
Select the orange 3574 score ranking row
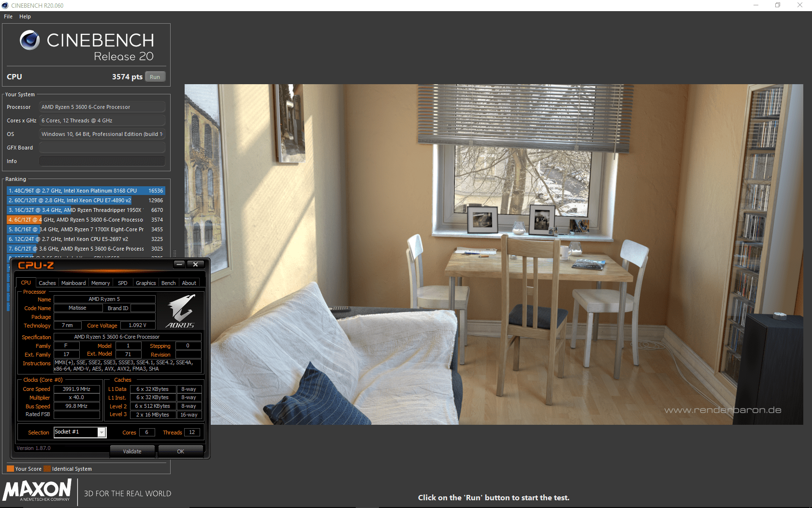coord(86,220)
